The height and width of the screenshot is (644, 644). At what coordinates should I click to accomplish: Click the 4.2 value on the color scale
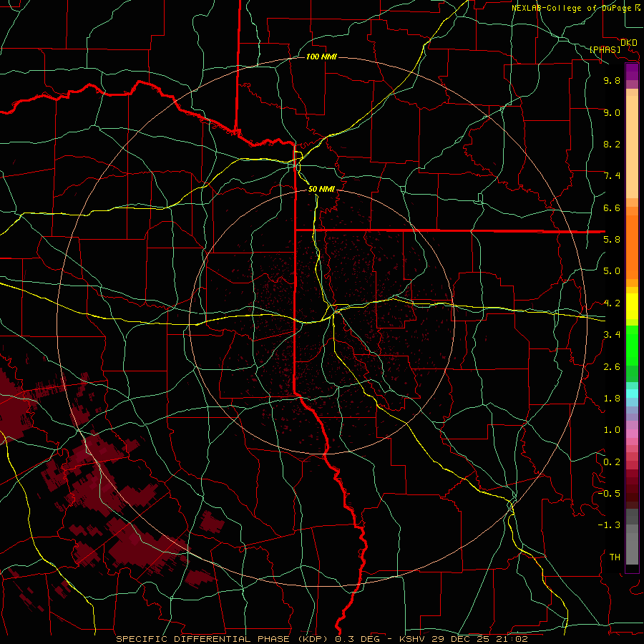click(x=612, y=303)
